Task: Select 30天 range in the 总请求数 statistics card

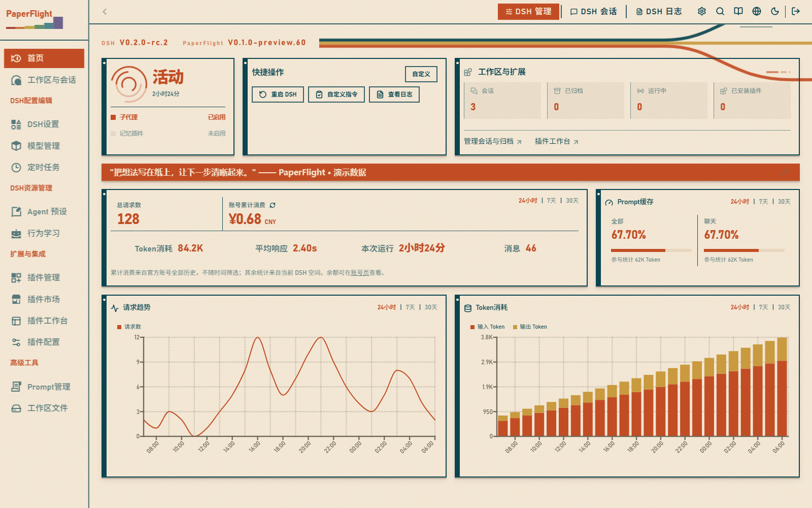Action: click(x=572, y=201)
